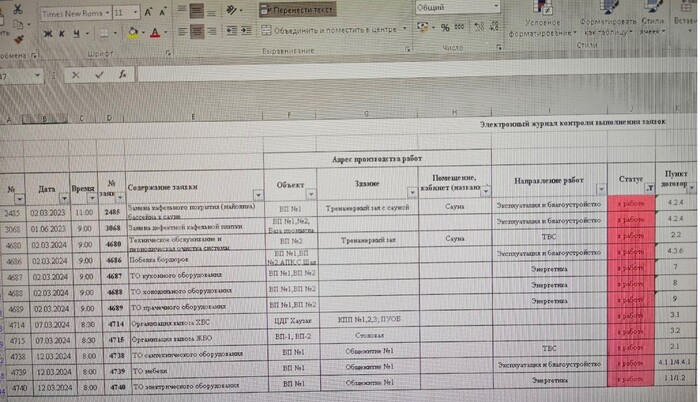
Task: Toggle underline (Ч) formatting
Action: click(76, 34)
